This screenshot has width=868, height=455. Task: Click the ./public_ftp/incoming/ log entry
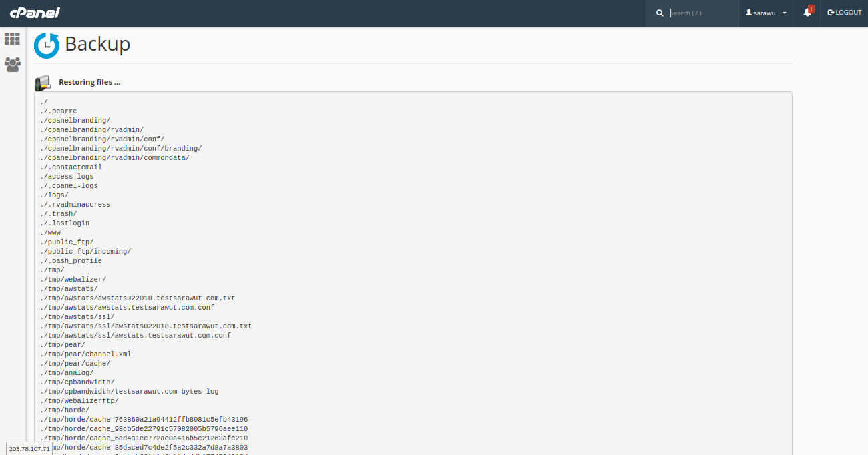coord(85,252)
